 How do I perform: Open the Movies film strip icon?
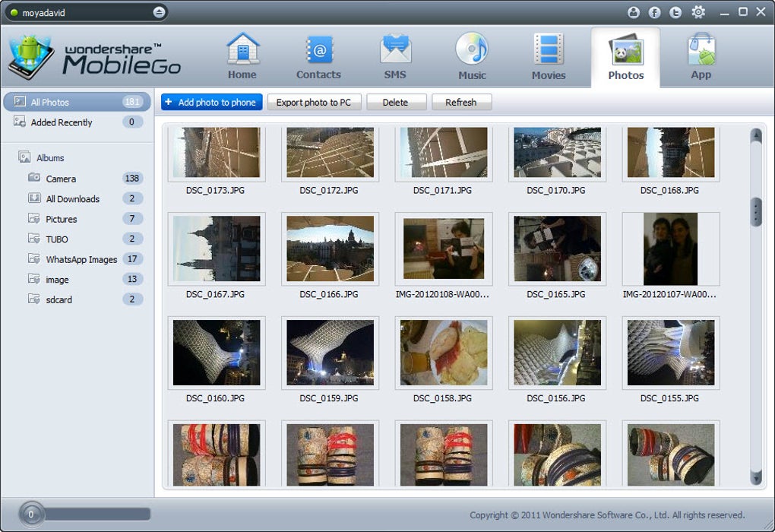point(549,49)
